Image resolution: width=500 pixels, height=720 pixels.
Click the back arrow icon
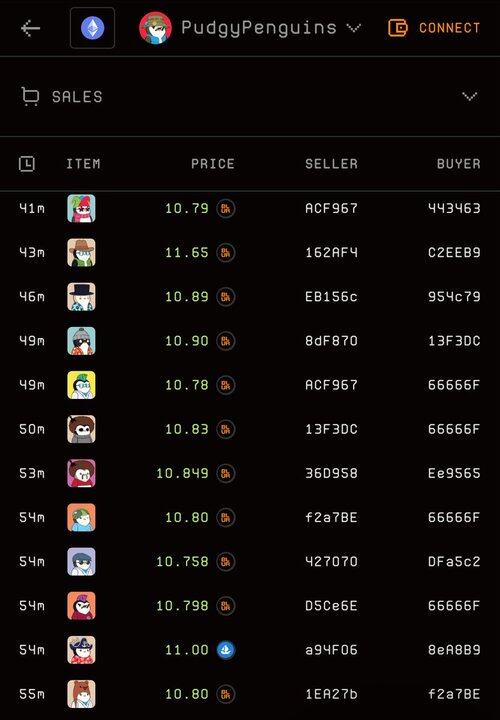pyautogui.click(x=30, y=28)
